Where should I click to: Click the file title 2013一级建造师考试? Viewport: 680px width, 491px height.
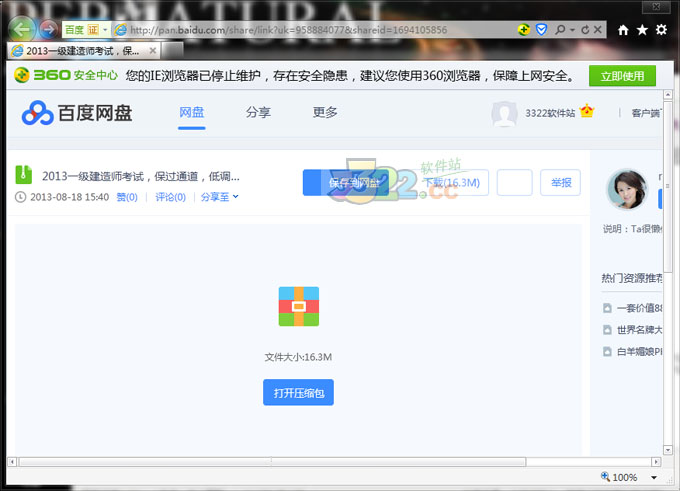(x=141, y=176)
